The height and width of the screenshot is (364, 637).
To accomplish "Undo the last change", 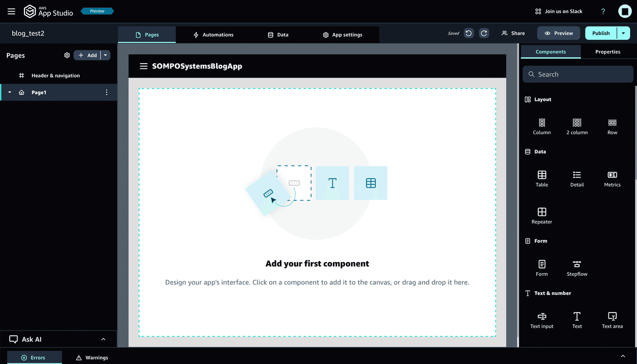I will 468,33.
